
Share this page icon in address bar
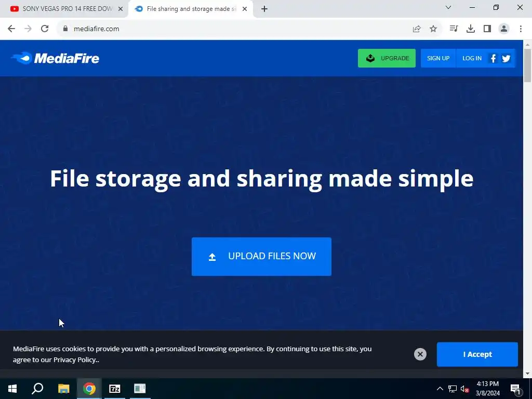[417, 29]
